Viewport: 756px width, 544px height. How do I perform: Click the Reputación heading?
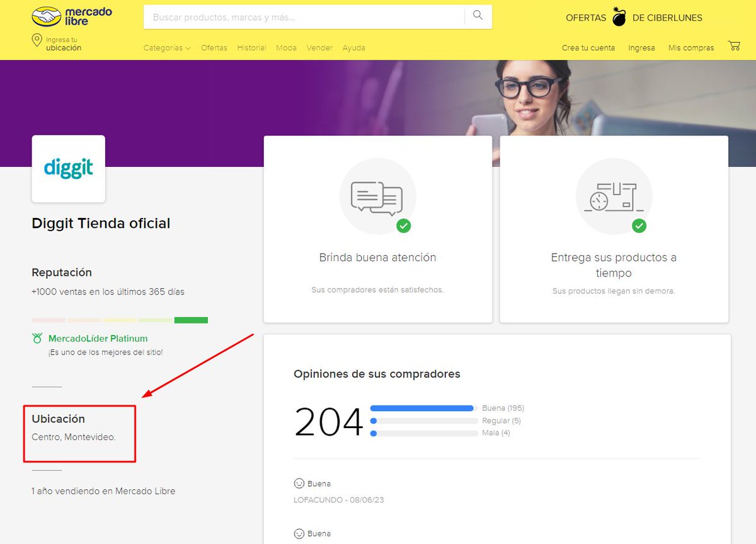[x=62, y=273]
